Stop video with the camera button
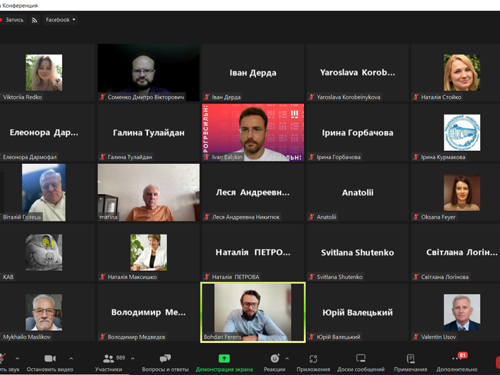The height and width of the screenshot is (375, 500). pyautogui.click(x=50, y=359)
